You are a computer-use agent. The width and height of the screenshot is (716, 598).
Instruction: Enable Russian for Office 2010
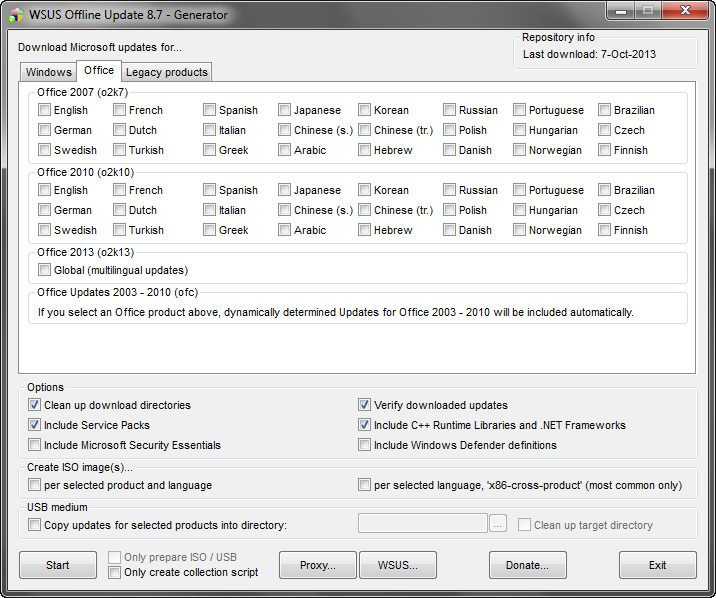[x=449, y=189]
